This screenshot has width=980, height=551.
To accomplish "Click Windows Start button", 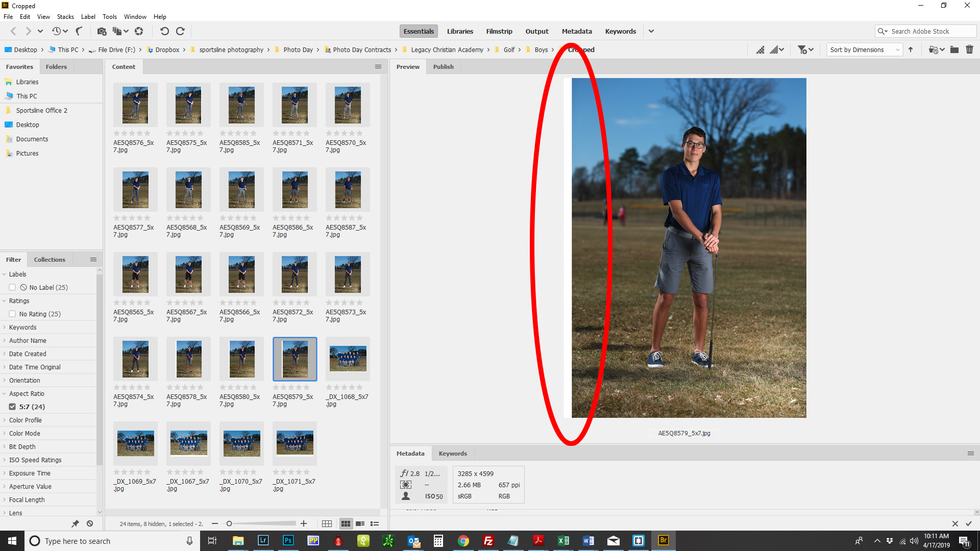I will pyautogui.click(x=12, y=541).
